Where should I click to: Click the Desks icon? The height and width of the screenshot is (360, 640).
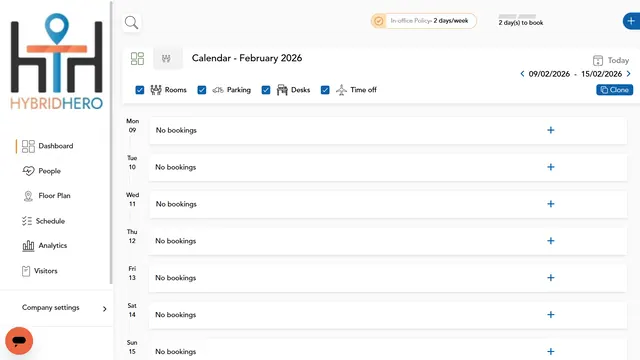click(282, 90)
